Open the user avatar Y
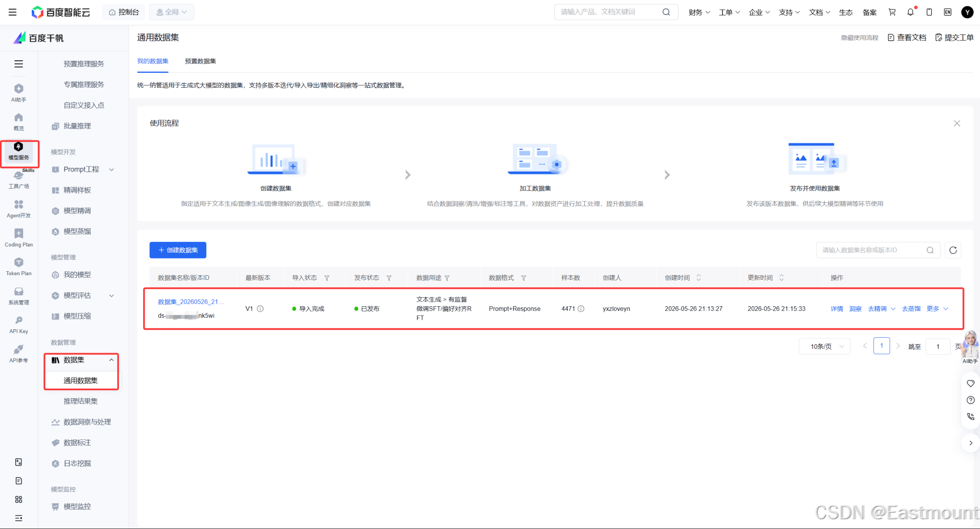980x529 pixels. point(967,12)
